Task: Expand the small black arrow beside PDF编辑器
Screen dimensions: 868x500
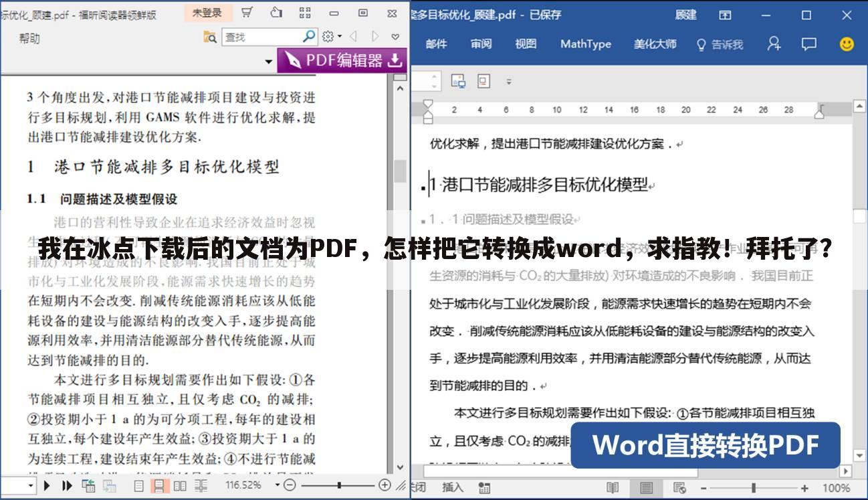Action: click(x=269, y=62)
